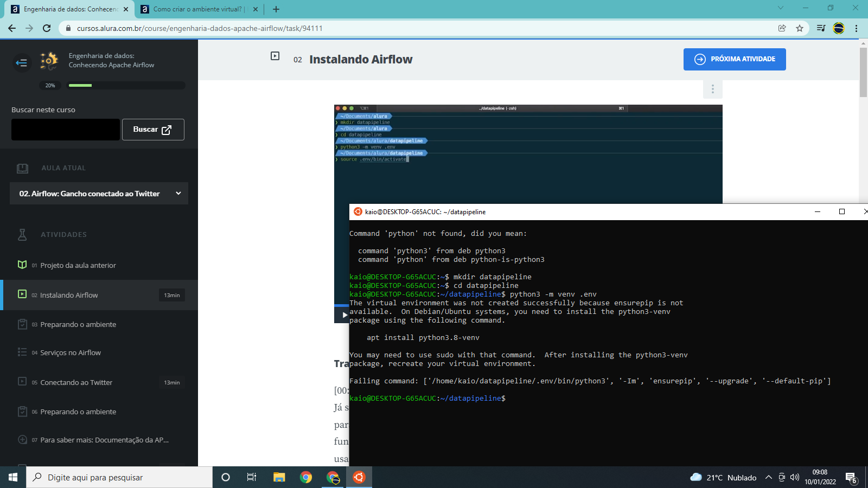Open the Chrome profile avatar
The width and height of the screenshot is (868, 488).
click(x=839, y=28)
